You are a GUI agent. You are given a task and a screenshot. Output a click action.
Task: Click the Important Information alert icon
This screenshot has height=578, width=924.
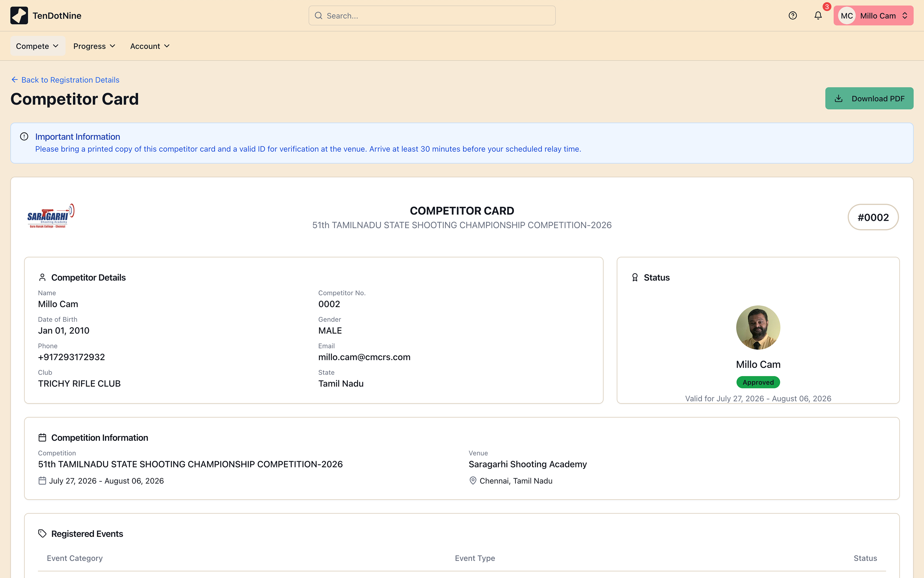click(24, 136)
